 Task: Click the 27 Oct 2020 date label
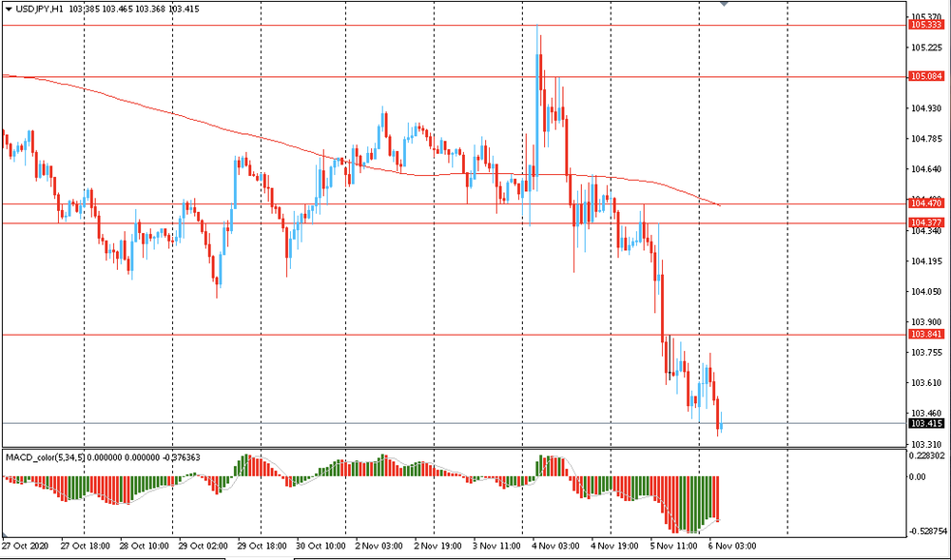click(24, 545)
